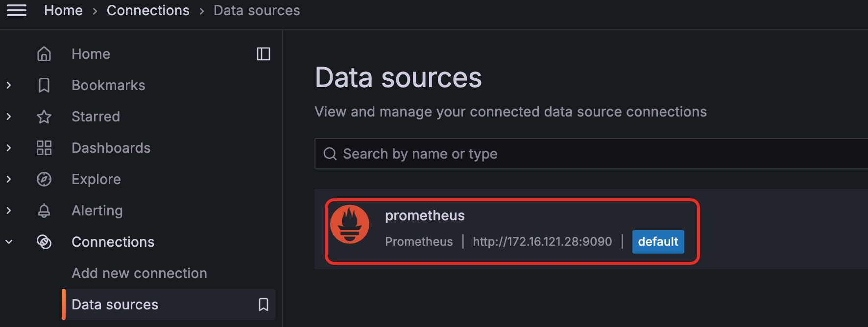Click the Search by name or type field

pos(588,154)
